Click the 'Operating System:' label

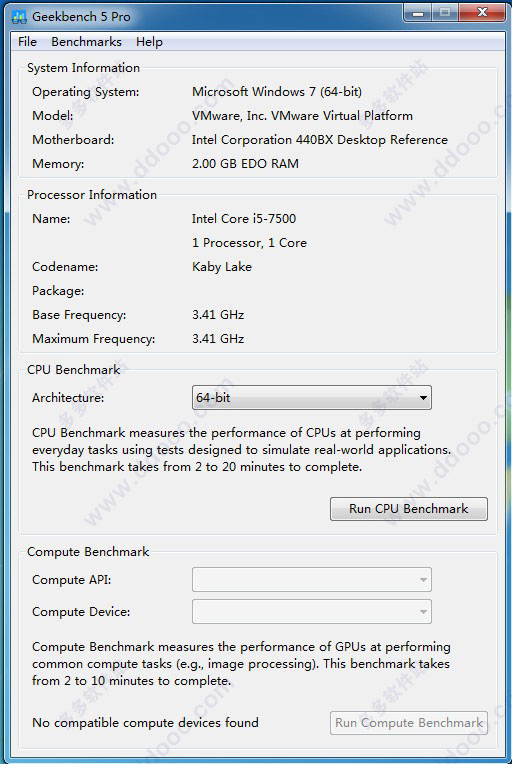(x=86, y=92)
